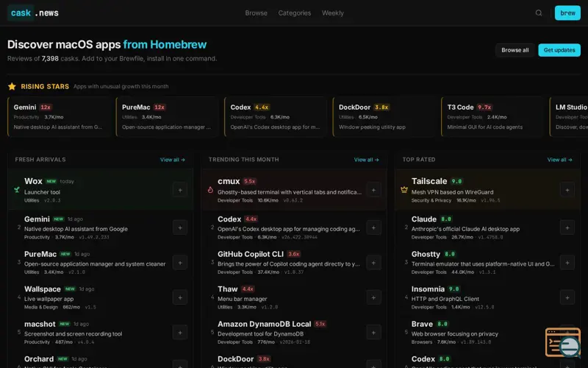Add Wallspace with plus icon
This screenshot has width=588, height=368.
[180, 297]
